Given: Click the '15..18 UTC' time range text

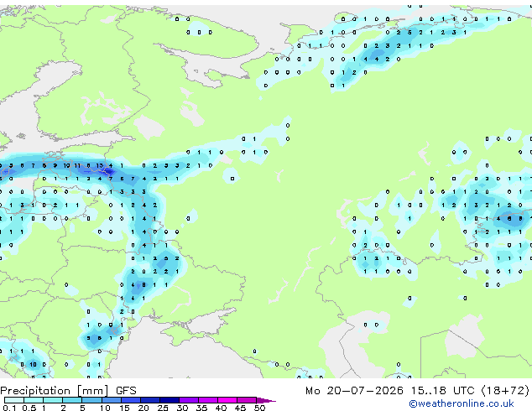Looking at the screenshot, I should click(x=442, y=391).
